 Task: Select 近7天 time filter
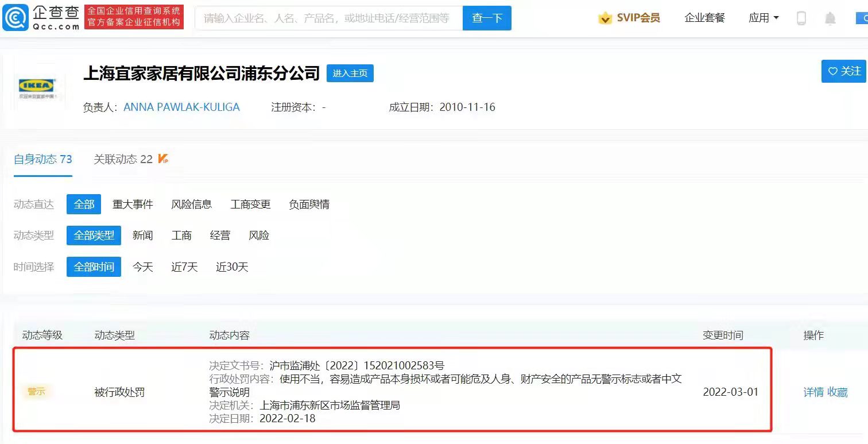coord(184,267)
